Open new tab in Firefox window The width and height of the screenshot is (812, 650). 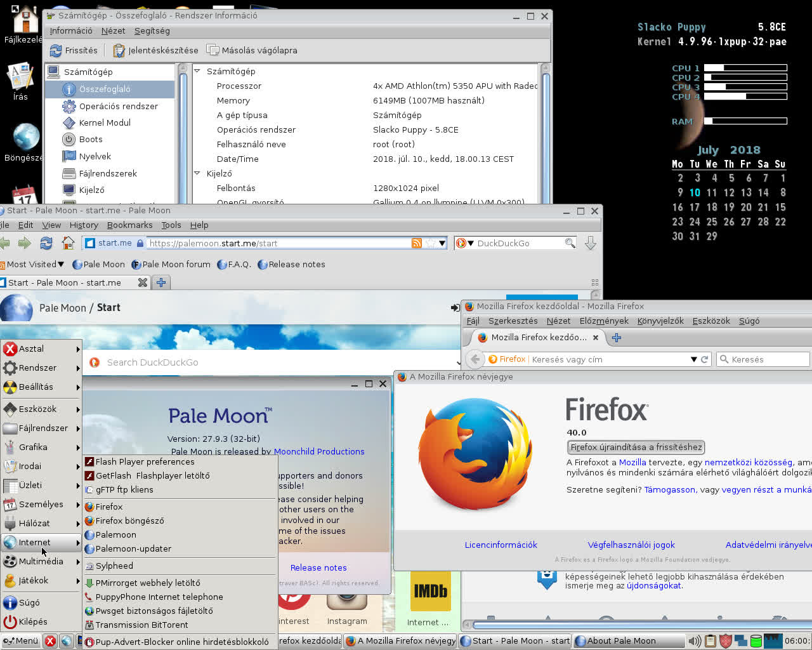(x=616, y=338)
